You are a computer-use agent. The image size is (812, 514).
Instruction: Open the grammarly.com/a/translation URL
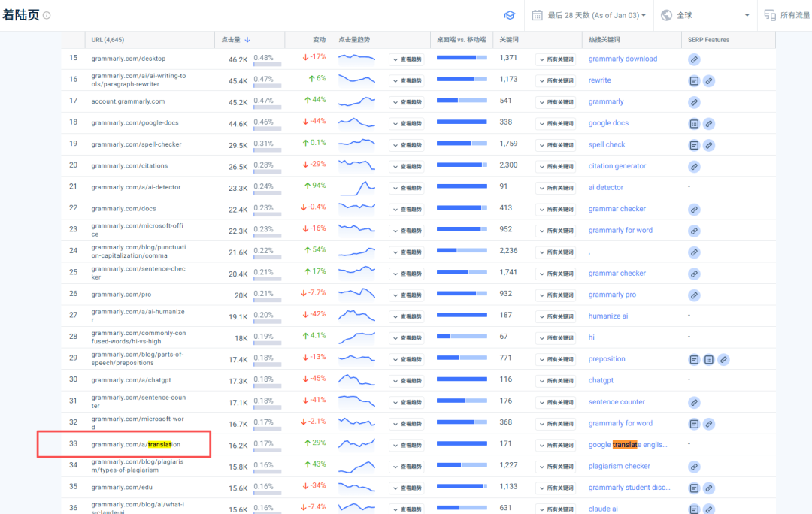(135, 444)
